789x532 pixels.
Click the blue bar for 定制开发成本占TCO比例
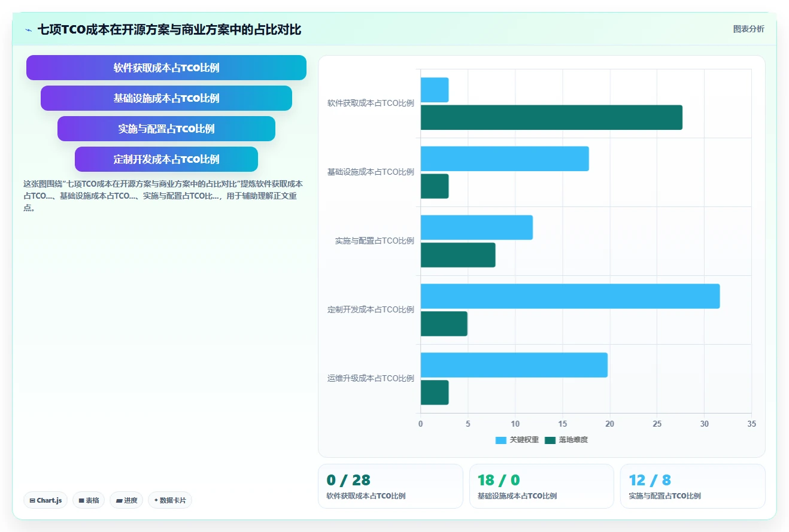[x=570, y=296]
